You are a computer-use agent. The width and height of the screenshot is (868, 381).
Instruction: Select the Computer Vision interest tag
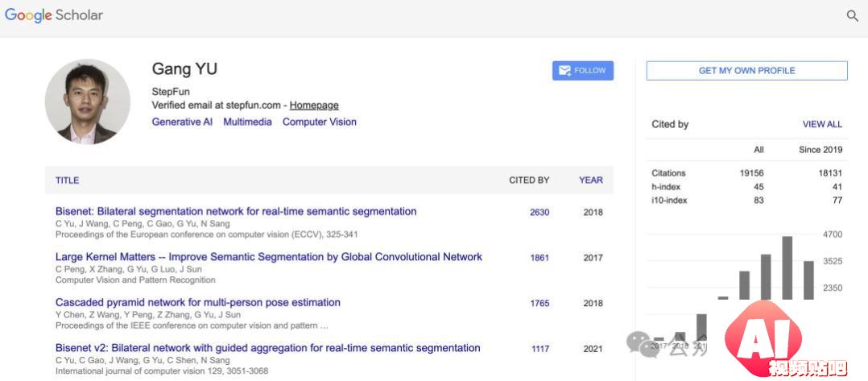coord(320,122)
